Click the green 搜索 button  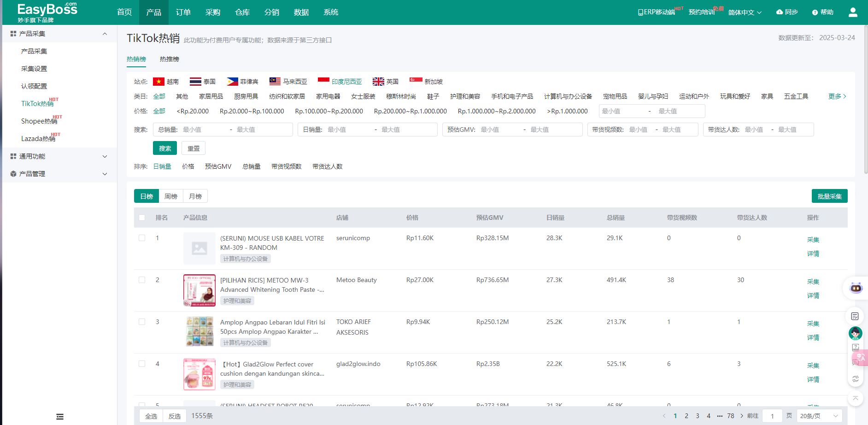165,148
